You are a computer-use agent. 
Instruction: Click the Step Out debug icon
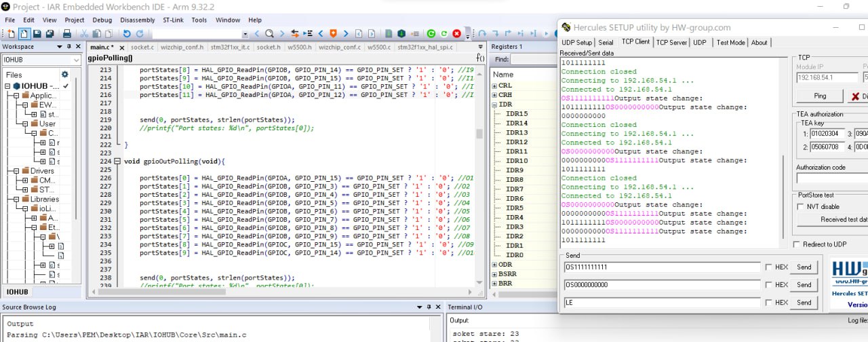[509, 33]
